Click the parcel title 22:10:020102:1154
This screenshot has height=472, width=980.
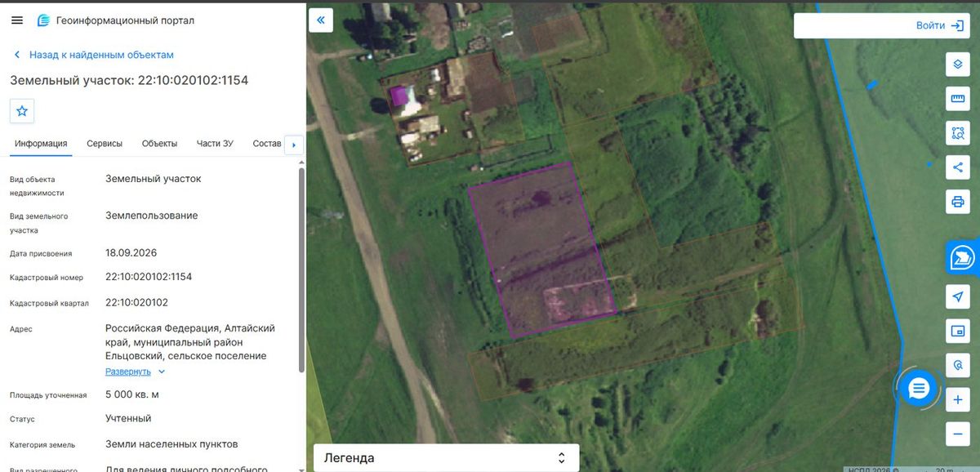[129, 80]
